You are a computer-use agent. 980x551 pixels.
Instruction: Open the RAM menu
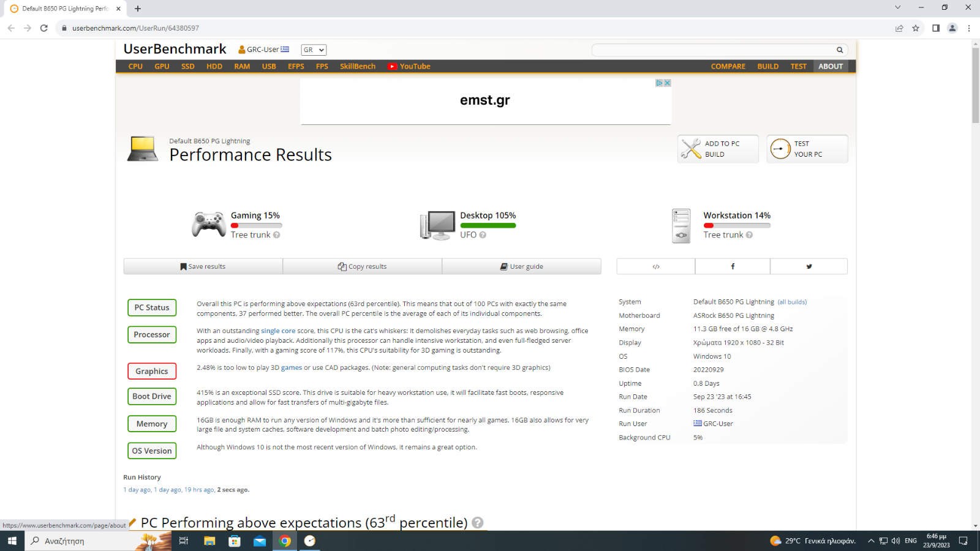click(x=242, y=66)
